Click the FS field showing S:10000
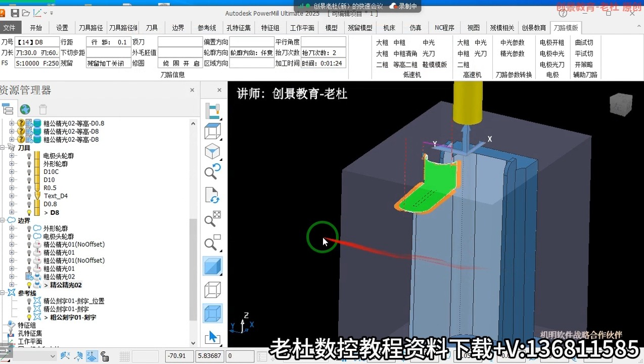644x364 pixels. (36, 63)
